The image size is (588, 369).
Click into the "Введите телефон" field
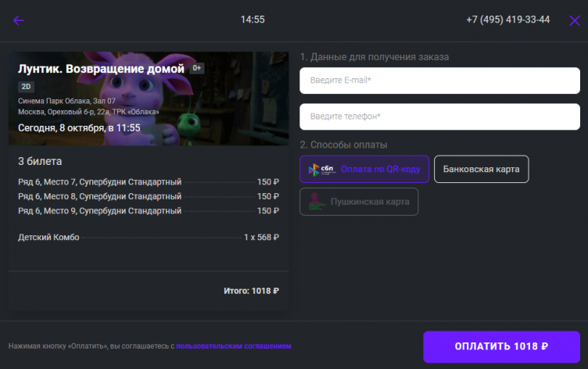[439, 116]
